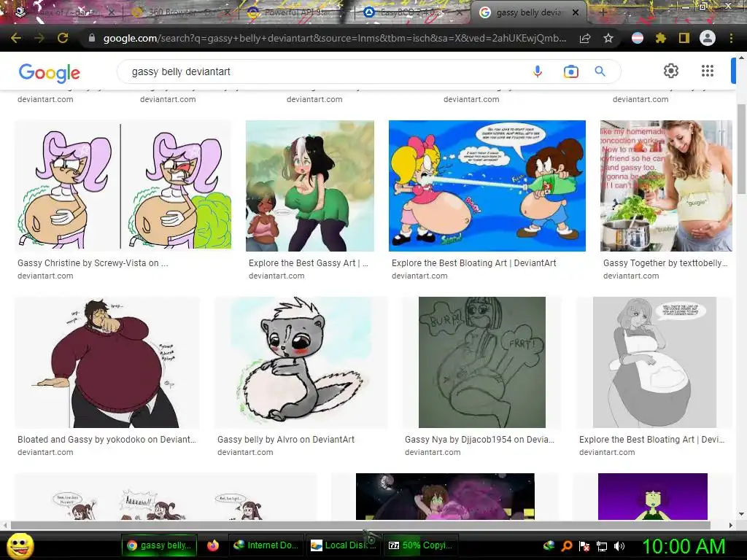Viewport: 747px width, 560px height.
Task: Click the vertical scrollbar thumb
Action: point(741,149)
